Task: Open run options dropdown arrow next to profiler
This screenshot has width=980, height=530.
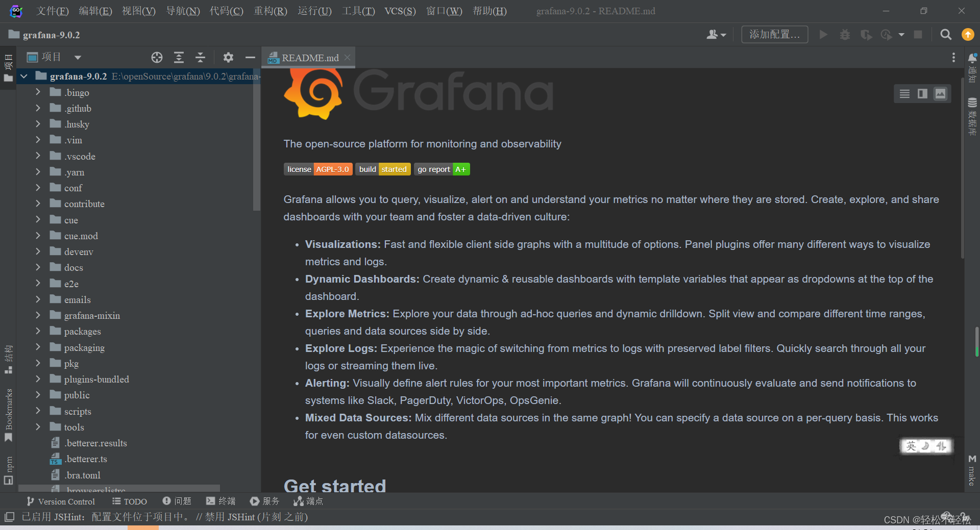Action: click(901, 35)
